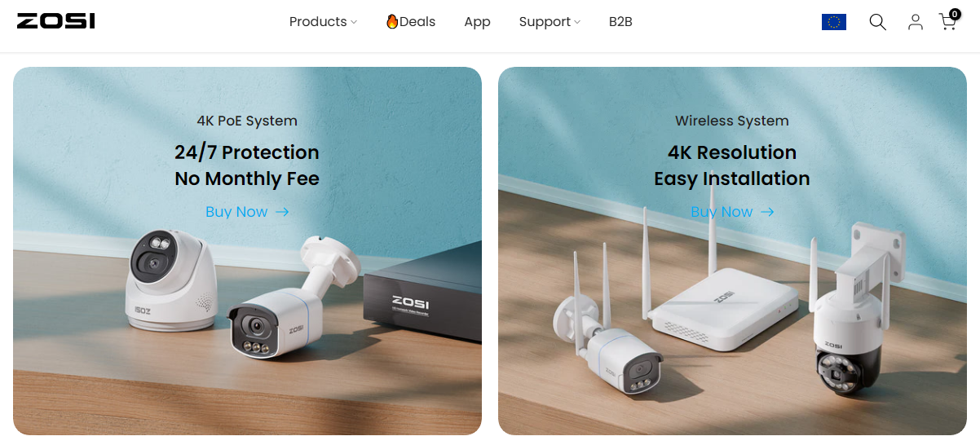Click Buy Now under 4K PoE System

[236, 212]
